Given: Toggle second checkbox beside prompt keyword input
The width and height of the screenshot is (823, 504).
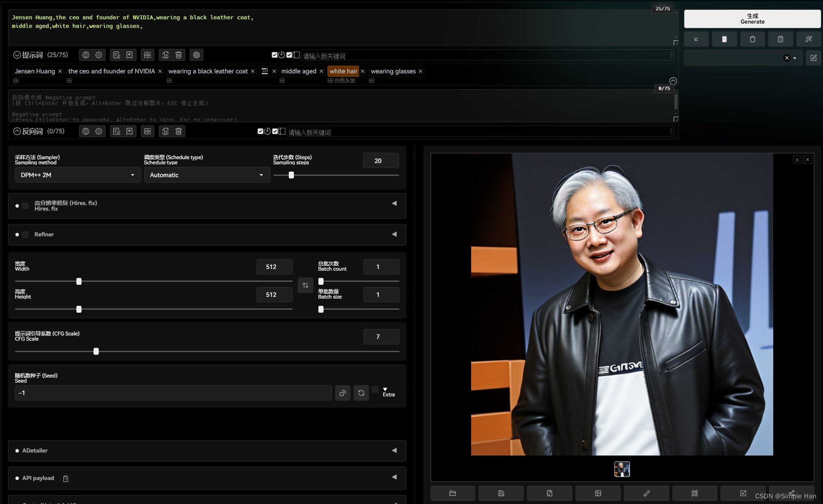Looking at the screenshot, I should (289, 55).
